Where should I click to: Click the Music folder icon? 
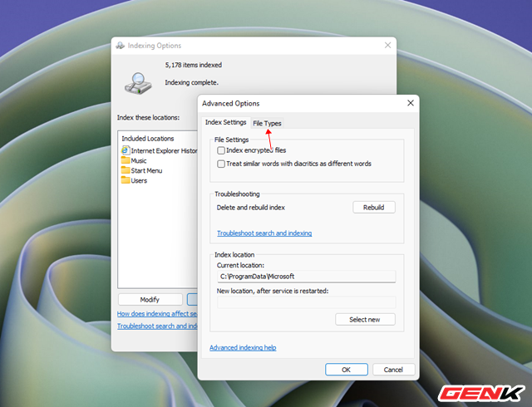126,160
